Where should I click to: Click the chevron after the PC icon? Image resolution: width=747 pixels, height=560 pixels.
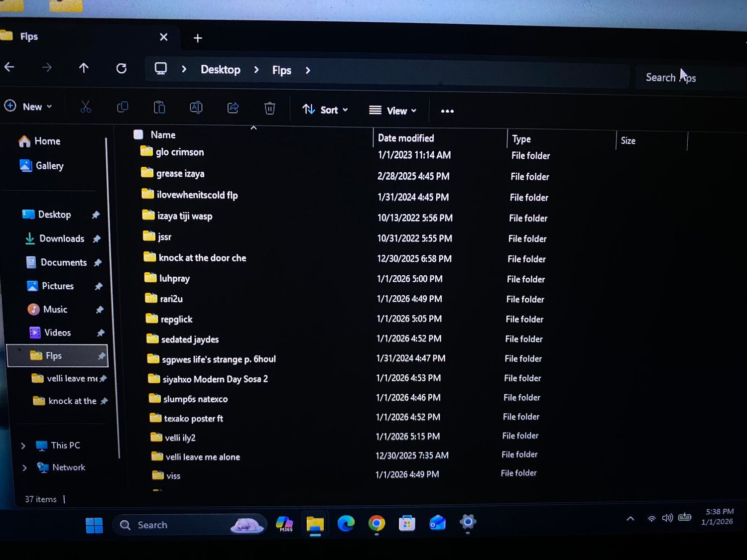click(x=184, y=69)
